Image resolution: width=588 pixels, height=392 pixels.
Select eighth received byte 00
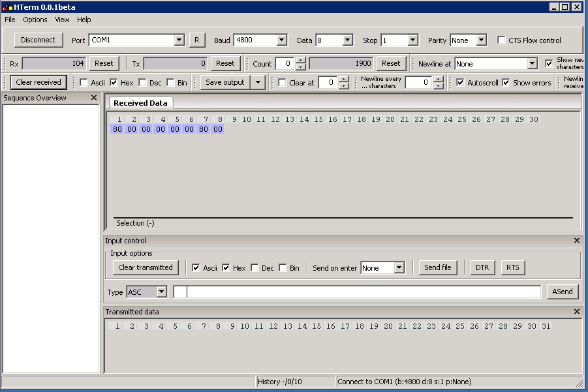coord(218,129)
